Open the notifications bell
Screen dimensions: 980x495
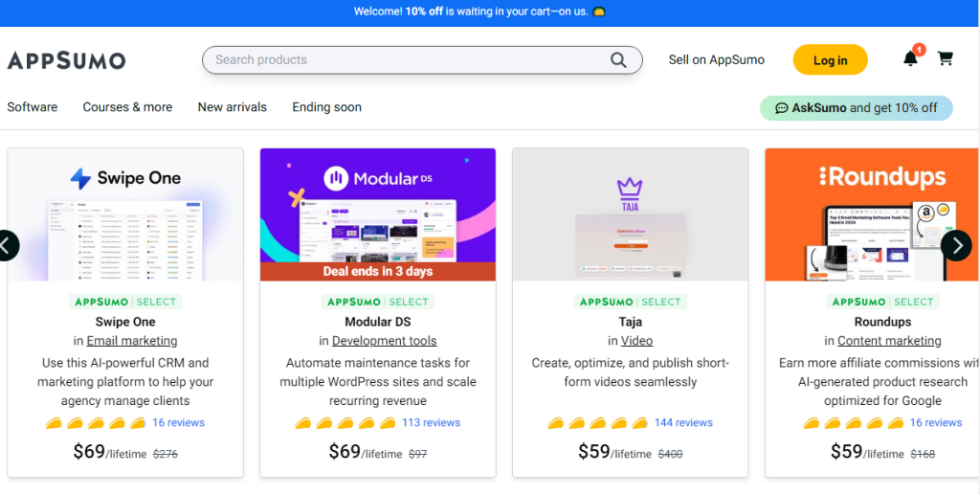(x=910, y=59)
